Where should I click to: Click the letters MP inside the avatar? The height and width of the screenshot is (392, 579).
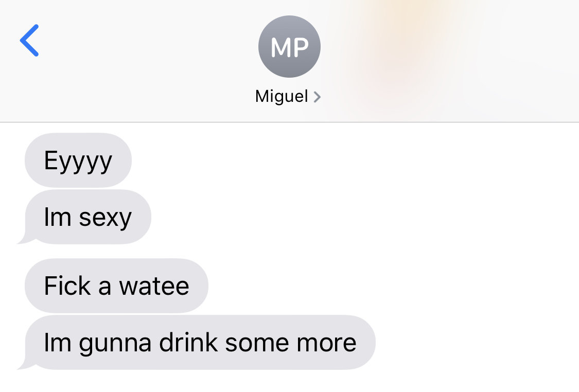pos(289,47)
